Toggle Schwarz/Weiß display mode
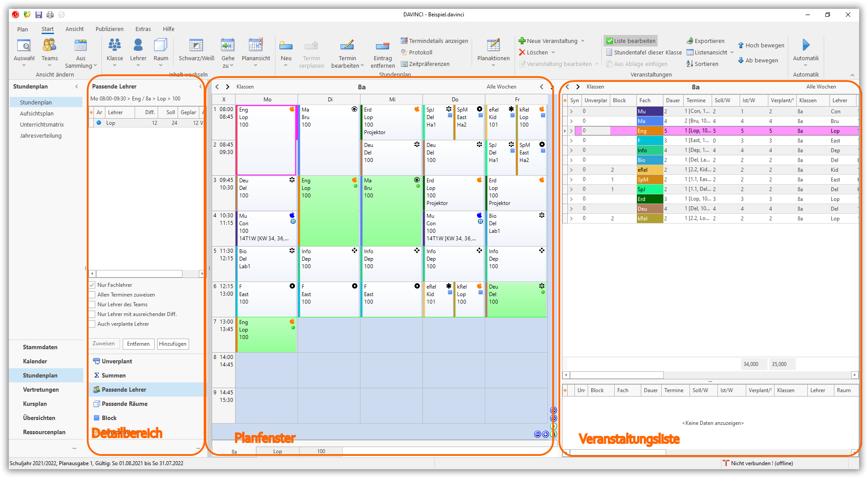 tap(196, 46)
